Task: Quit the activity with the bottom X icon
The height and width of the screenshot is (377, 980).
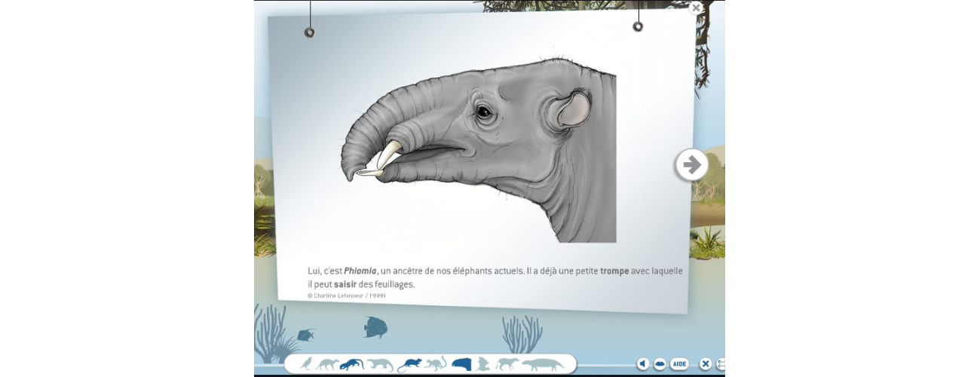Action: coord(706,364)
